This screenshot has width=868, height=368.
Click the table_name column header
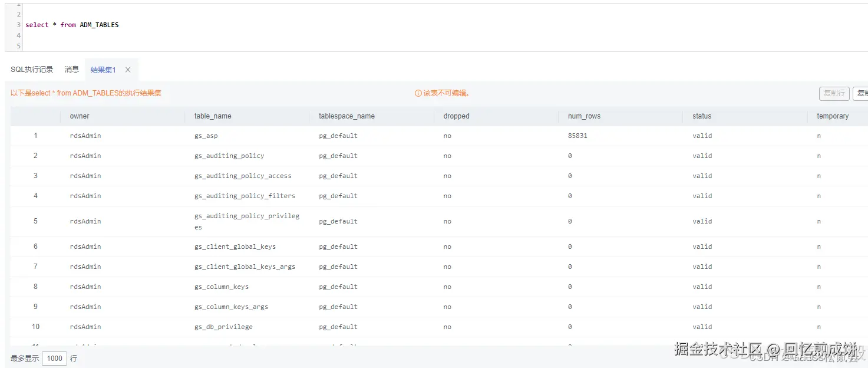pyautogui.click(x=213, y=116)
